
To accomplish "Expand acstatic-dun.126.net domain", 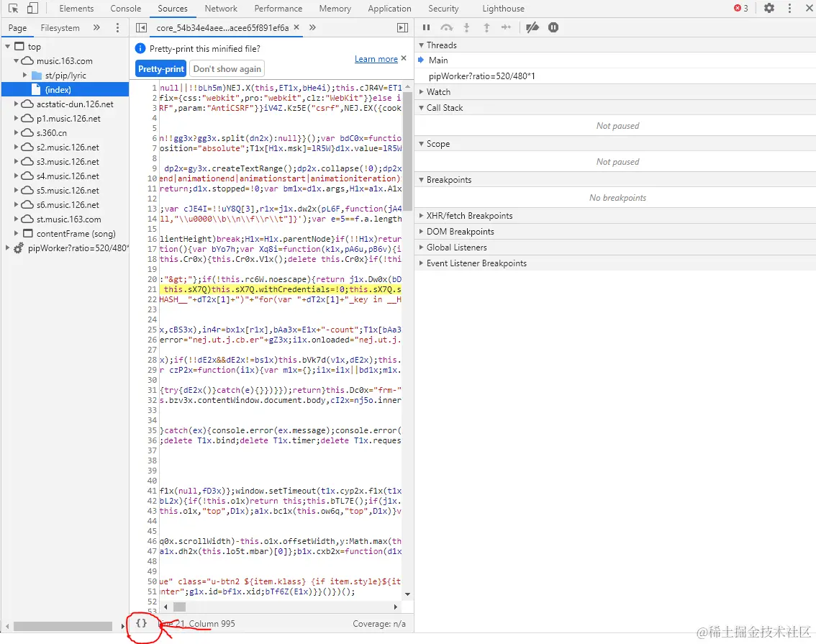I will tap(16, 104).
